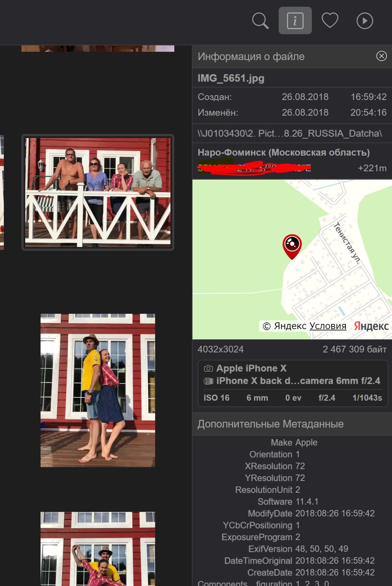
Task: Click the image dimensions 4032x3024
Action: coord(221,349)
